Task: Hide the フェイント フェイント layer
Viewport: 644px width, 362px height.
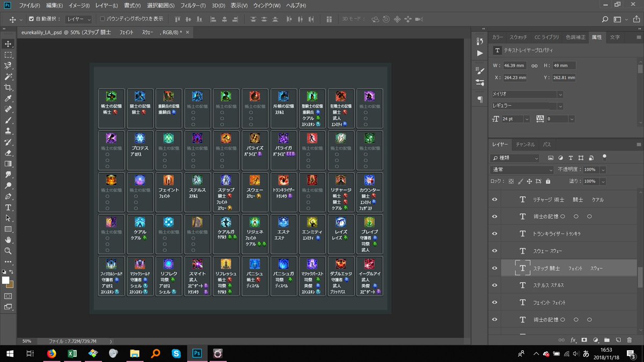Action: click(494, 302)
